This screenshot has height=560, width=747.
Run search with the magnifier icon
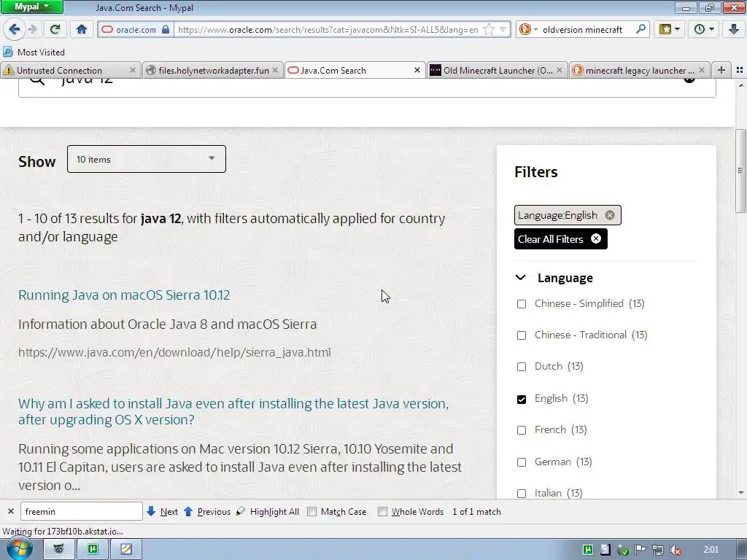click(640, 29)
